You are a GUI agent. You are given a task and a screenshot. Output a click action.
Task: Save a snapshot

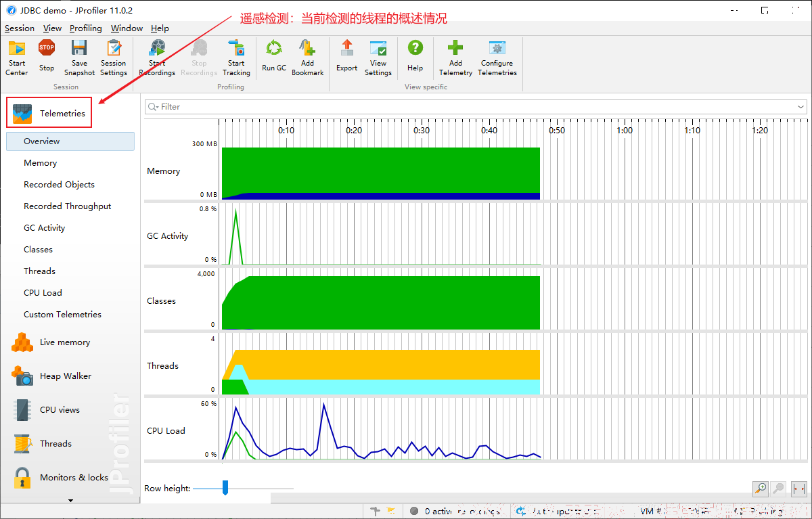[79, 58]
